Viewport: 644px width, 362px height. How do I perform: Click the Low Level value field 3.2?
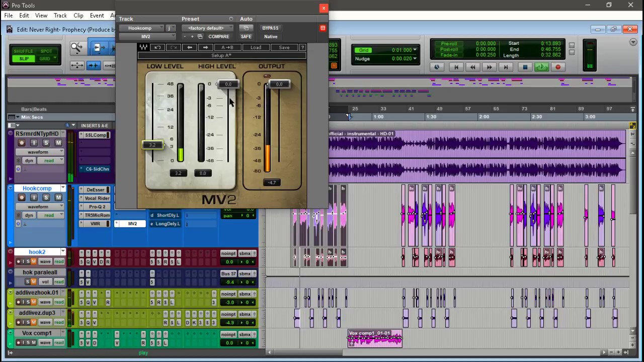178,173
